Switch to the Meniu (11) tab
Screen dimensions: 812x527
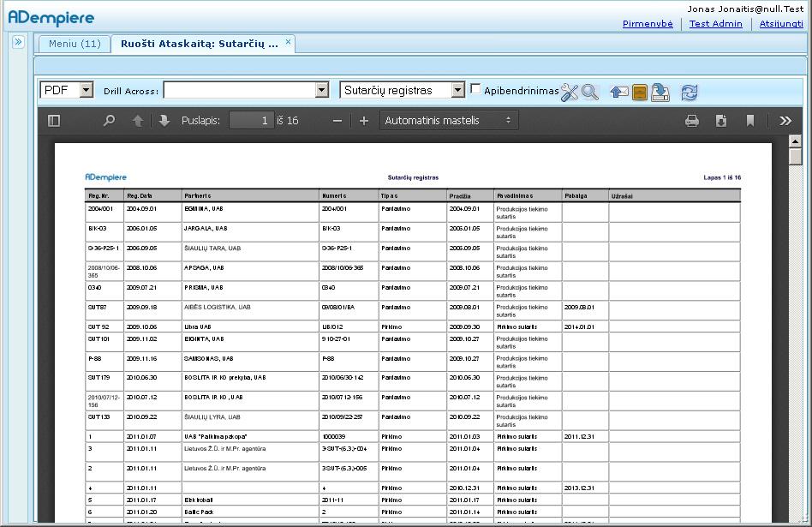pos(75,44)
